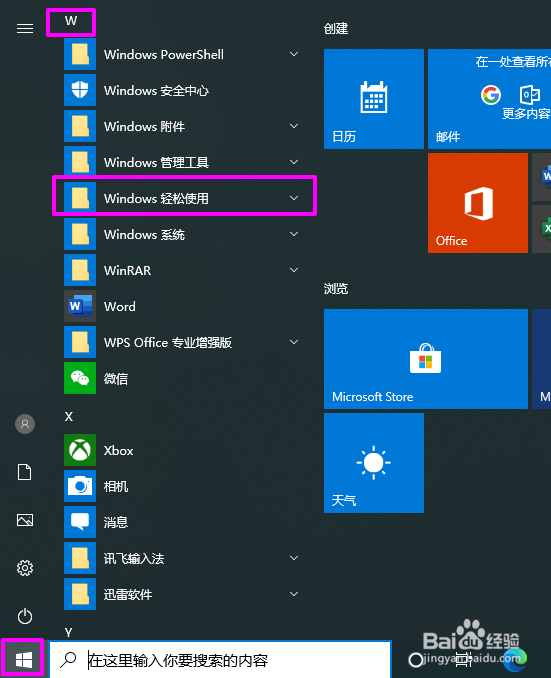Open the messaging app icon (消息)
The width and height of the screenshot is (551, 678).
80,522
